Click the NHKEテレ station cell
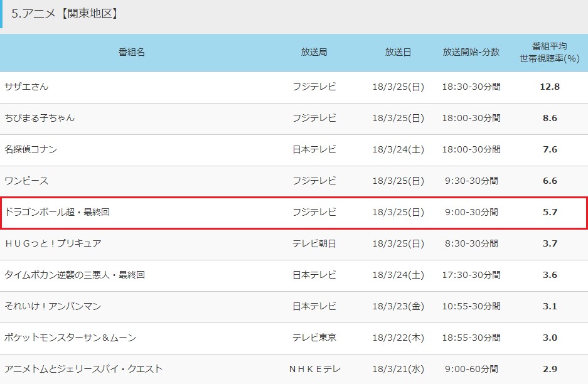The image size is (588, 384). 314,369
